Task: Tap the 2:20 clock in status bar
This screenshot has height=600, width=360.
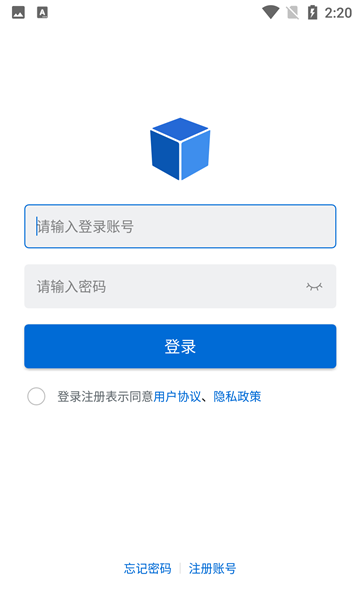Action: point(338,13)
